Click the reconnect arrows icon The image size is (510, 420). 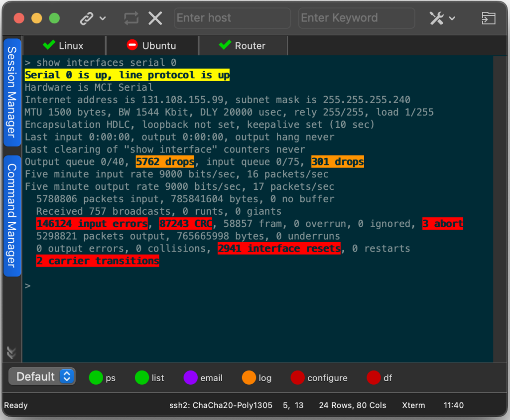click(131, 18)
